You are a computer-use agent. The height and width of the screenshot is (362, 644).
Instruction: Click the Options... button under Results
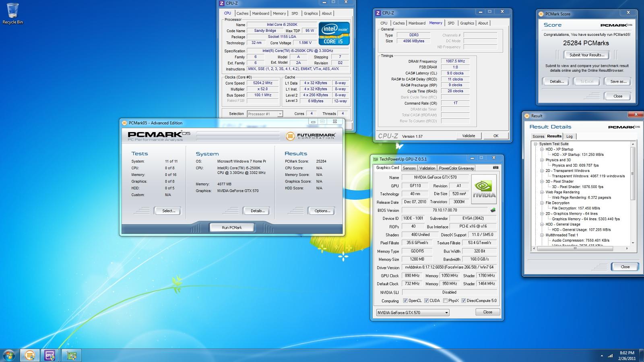click(322, 211)
